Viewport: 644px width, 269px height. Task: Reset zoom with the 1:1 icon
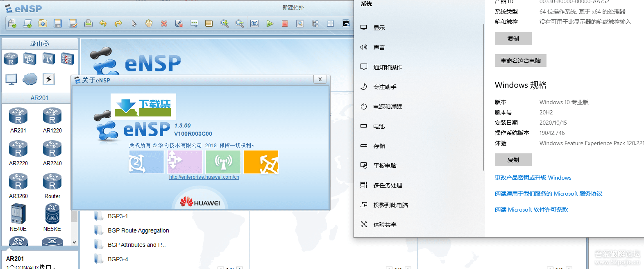point(255,23)
